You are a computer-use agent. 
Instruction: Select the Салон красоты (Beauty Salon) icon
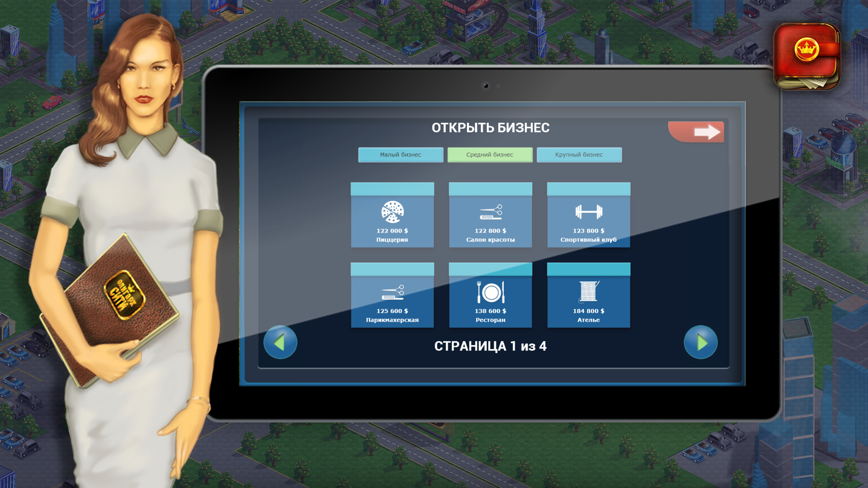490,215
